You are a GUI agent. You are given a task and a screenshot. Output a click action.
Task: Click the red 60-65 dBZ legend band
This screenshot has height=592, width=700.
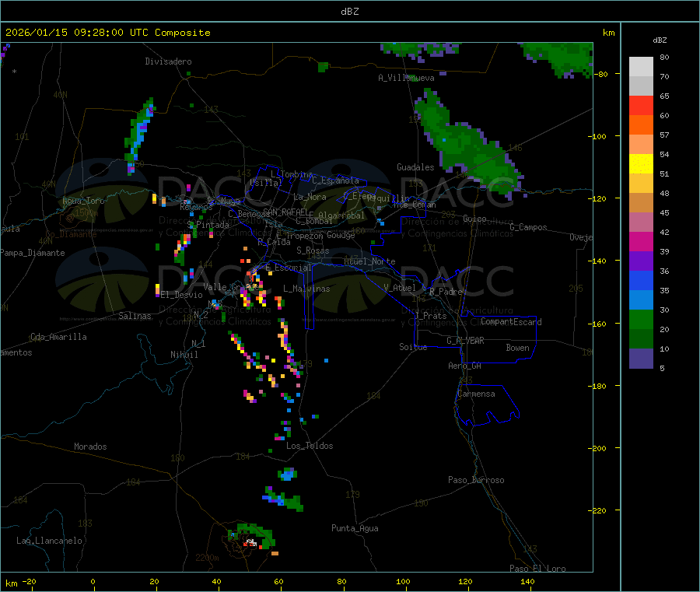pos(641,105)
